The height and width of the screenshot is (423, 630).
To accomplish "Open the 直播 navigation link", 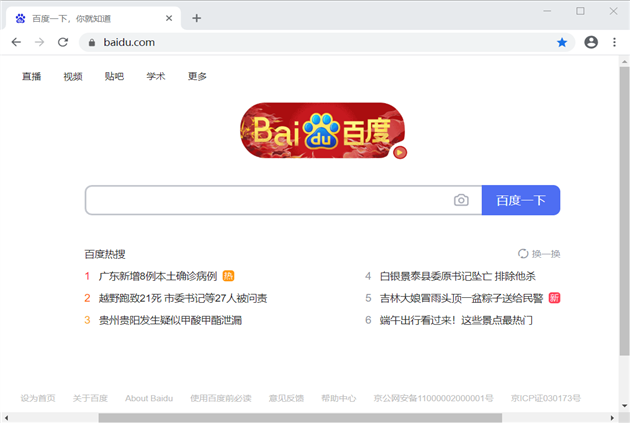I will pyautogui.click(x=31, y=76).
